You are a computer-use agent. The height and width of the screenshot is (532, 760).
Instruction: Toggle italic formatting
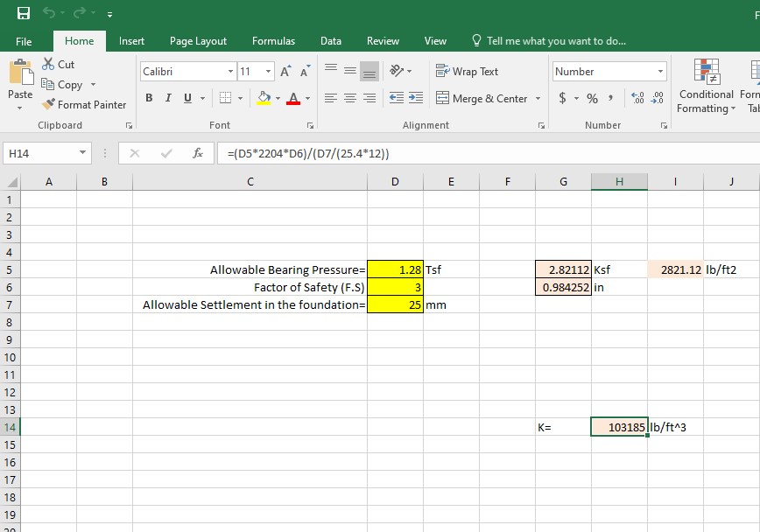tap(166, 98)
